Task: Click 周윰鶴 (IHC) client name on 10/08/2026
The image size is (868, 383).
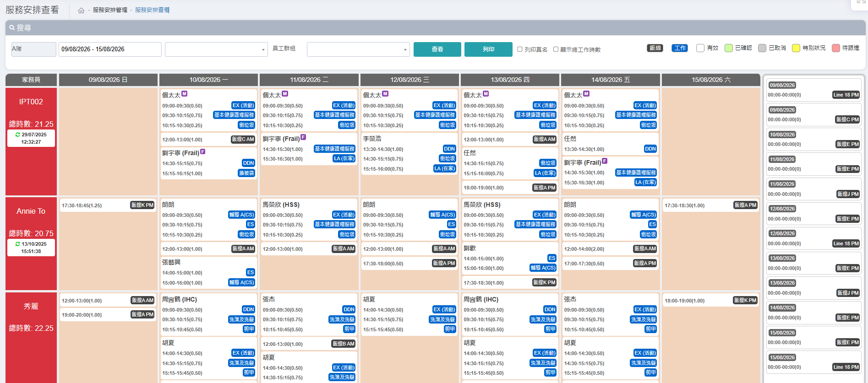Action: [180, 299]
